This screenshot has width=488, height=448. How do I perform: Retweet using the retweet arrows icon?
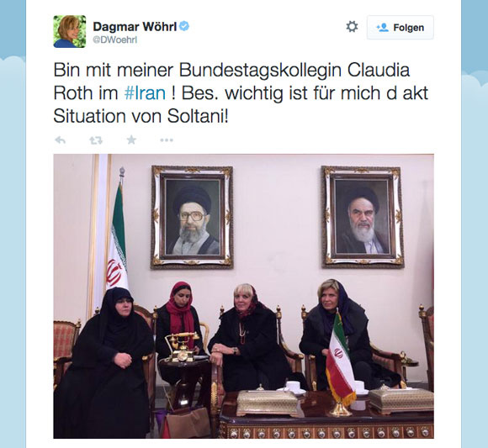[x=96, y=140]
